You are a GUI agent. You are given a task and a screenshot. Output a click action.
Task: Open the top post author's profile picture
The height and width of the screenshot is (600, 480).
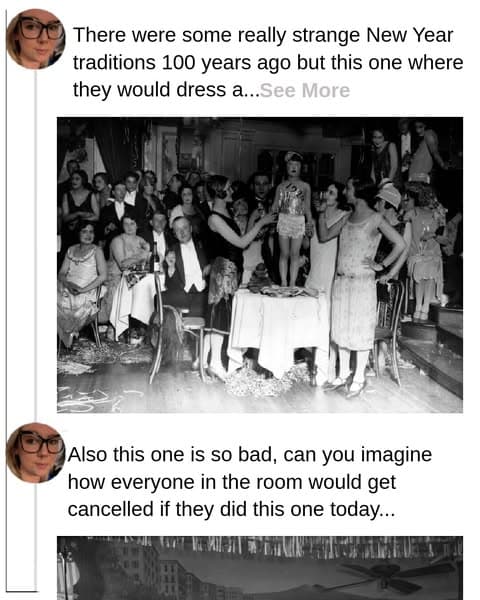36,39
